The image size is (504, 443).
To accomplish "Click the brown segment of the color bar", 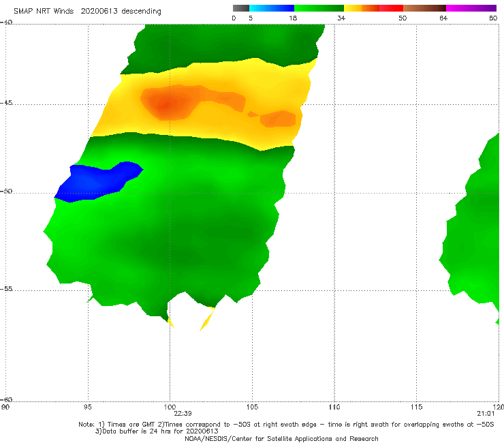I will [424, 8].
